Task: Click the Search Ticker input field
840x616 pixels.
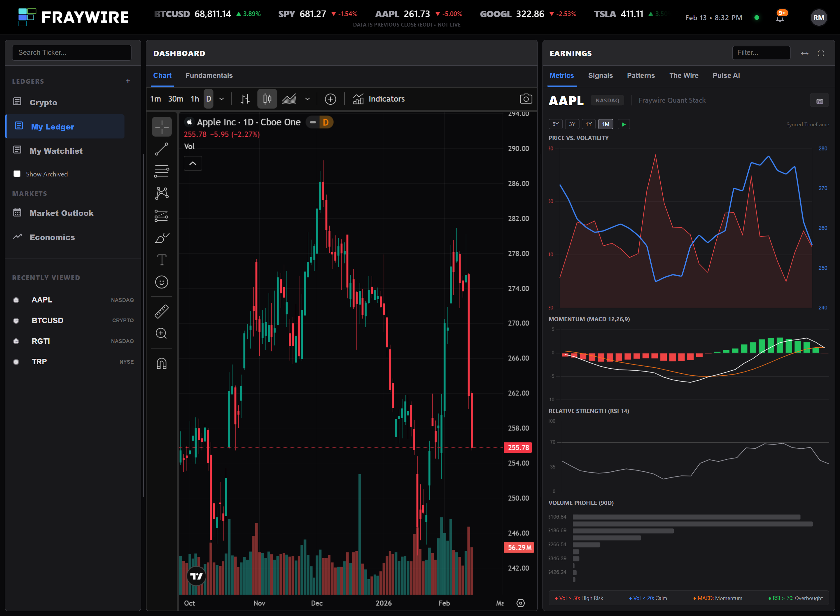Action: [x=71, y=52]
